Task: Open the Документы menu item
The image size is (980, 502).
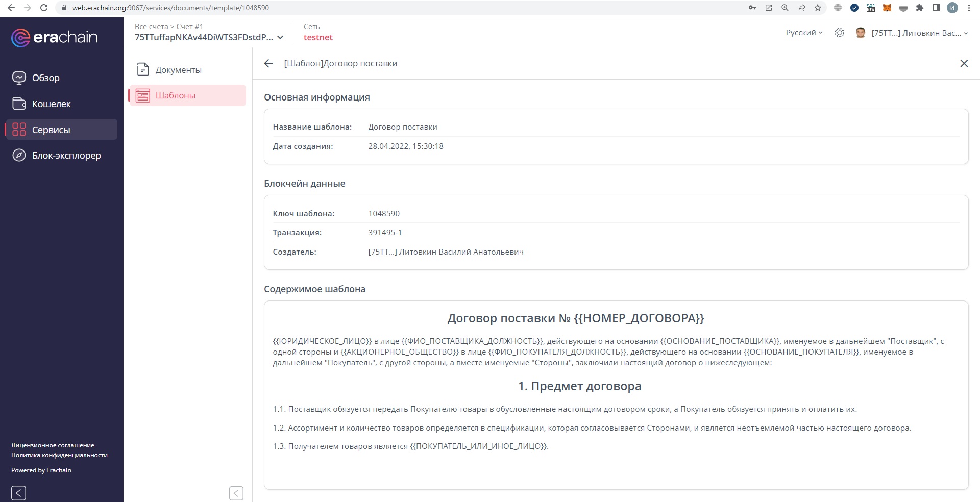Action: coord(178,69)
